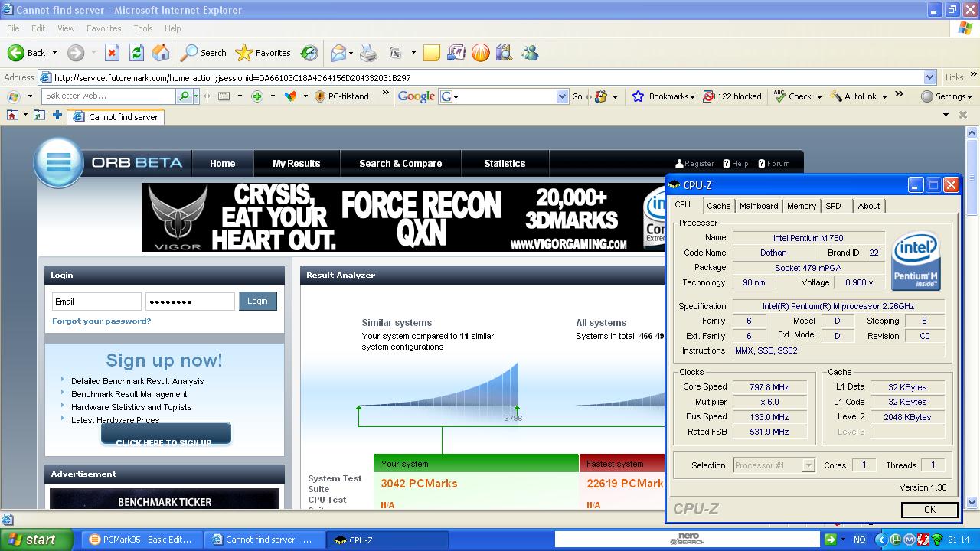Screen dimensions: 980x551
Task: Click the 122 blocked popup blocker
Action: coord(732,96)
